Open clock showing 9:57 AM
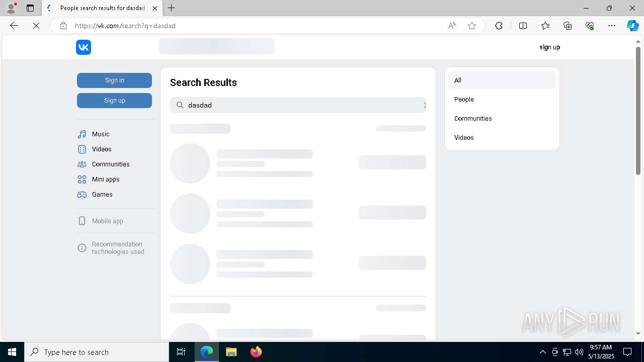Viewport: 644px width, 362px height. (601, 352)
